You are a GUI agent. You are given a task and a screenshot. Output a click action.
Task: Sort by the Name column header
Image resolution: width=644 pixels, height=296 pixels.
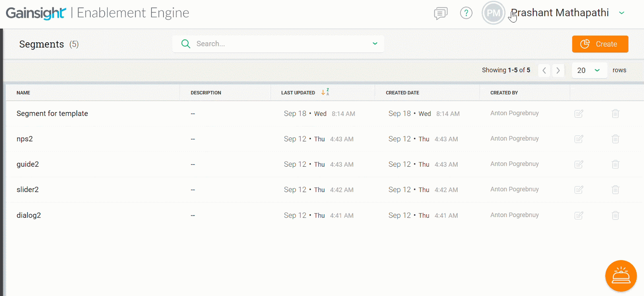23,93
